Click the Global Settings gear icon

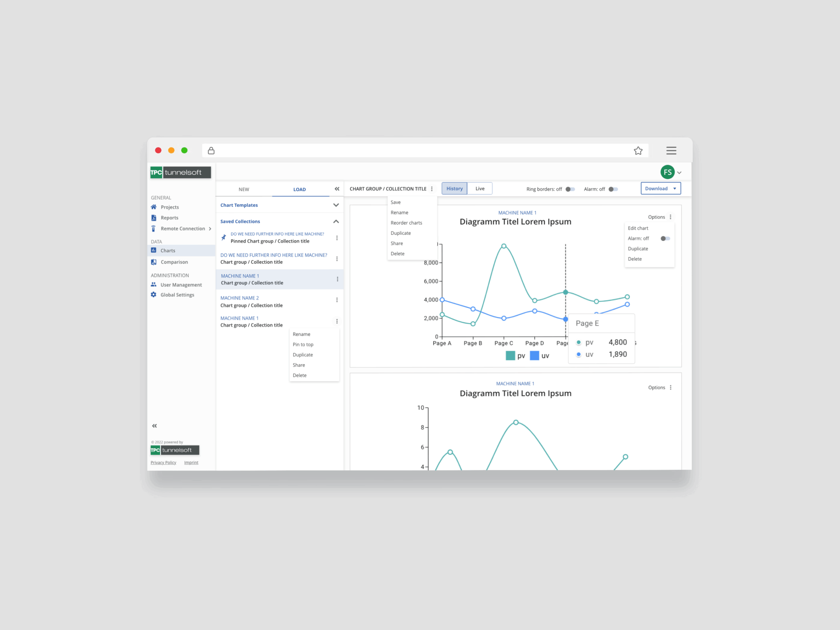(x=154, y=295)
